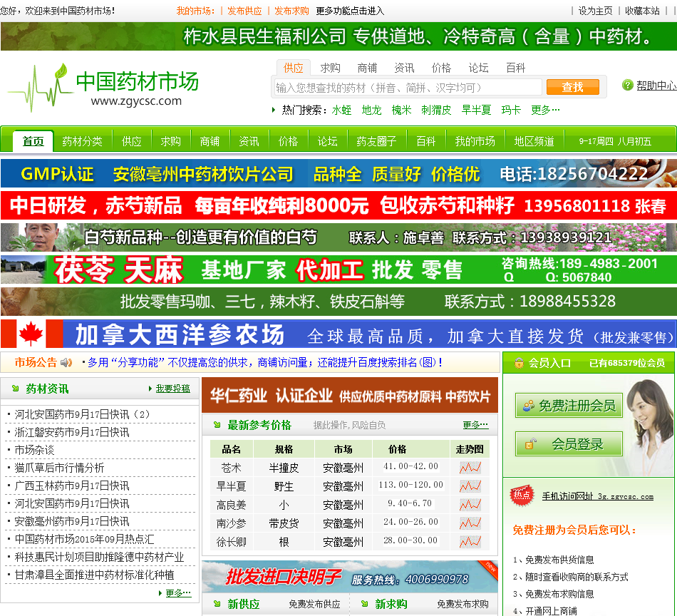Select the 商铺 search tab
The height and width of the screenshot is (616, 677).
[368, 68]
